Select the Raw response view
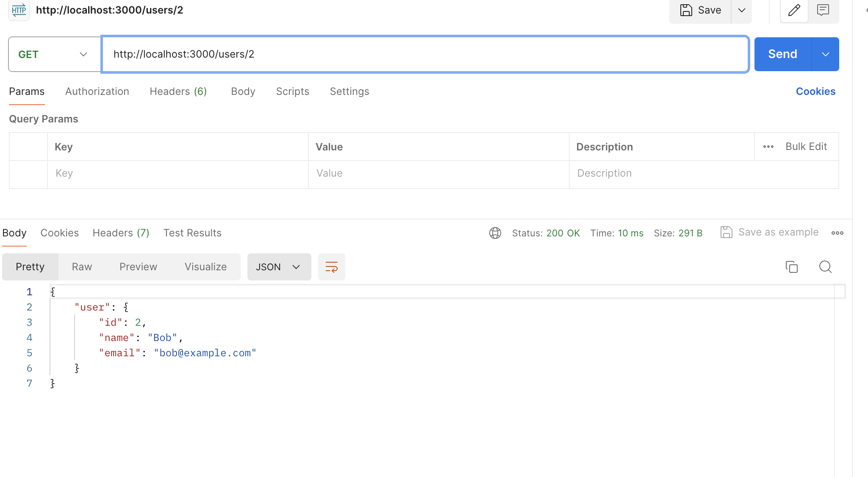This screenshot has height=477, width=868. (x=82, y=267)
